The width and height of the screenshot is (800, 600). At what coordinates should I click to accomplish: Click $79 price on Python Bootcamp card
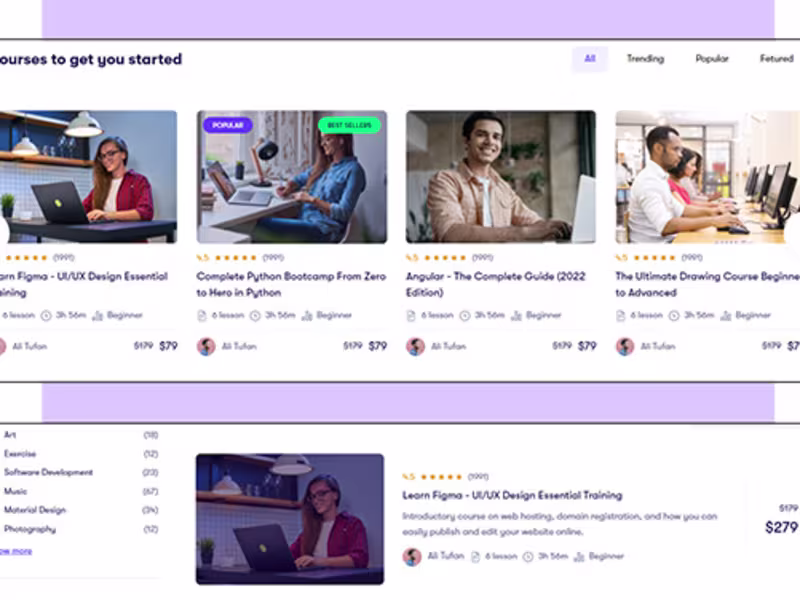(378, 346)
